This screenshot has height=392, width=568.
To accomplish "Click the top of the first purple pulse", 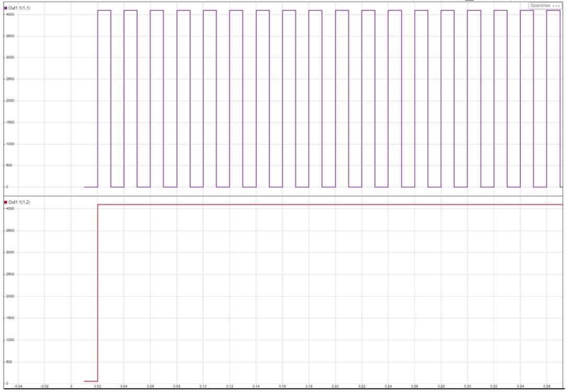I will tap(104, 10).
